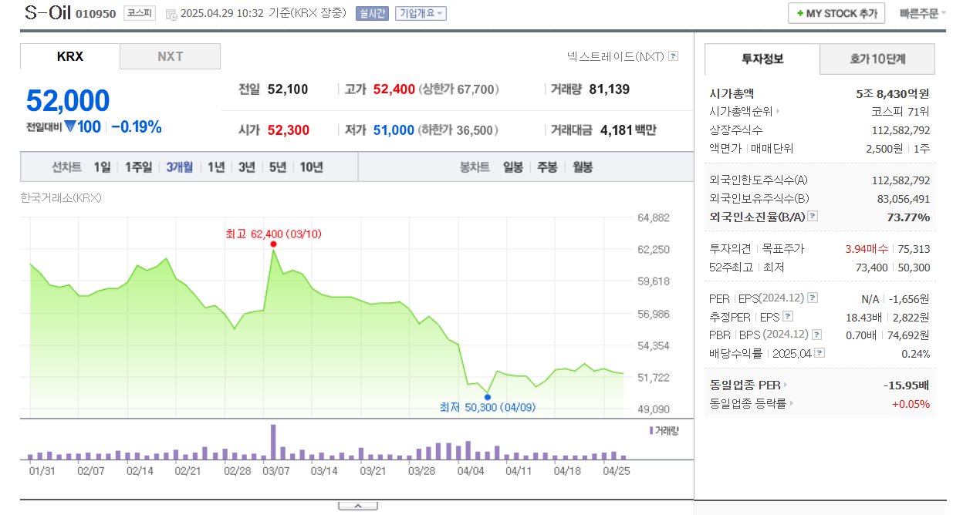Click the stock code 010950
The width and height of the screenshot is (980, 515).
[x=96, y=14]
